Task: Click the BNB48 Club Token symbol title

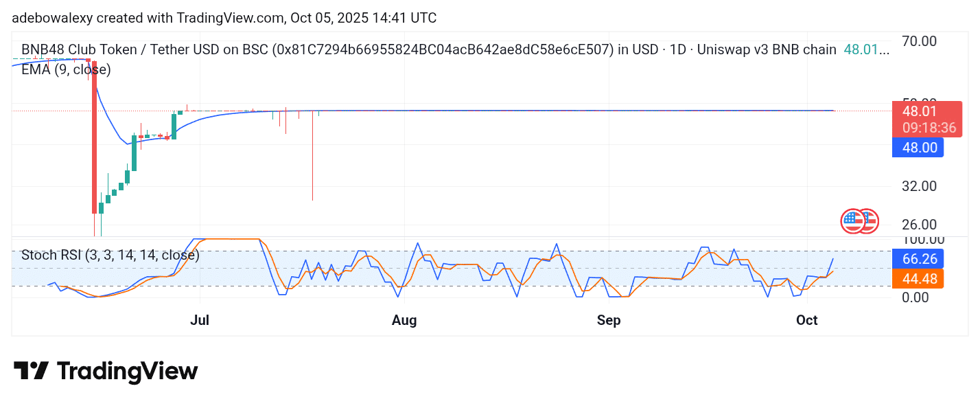Action: point(137,50)
